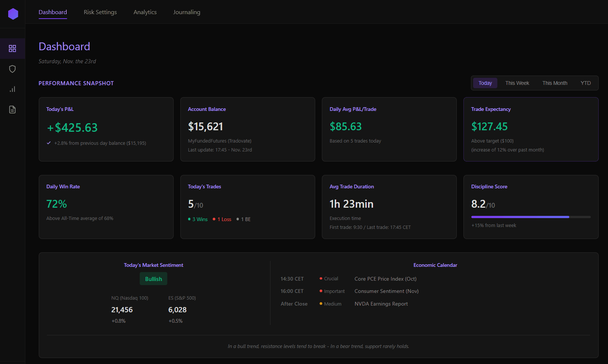Toggle the Bullish market sentiment badge
The height and width of the screenshot is (364, 608).
[153, 278]
